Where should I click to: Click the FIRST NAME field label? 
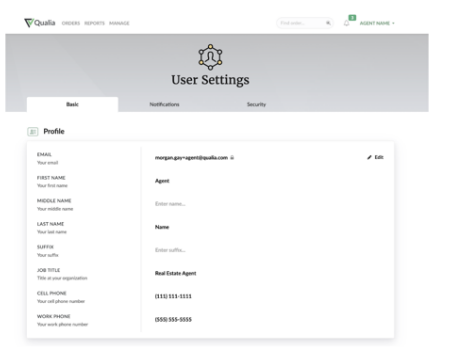(x=51, y=178)
